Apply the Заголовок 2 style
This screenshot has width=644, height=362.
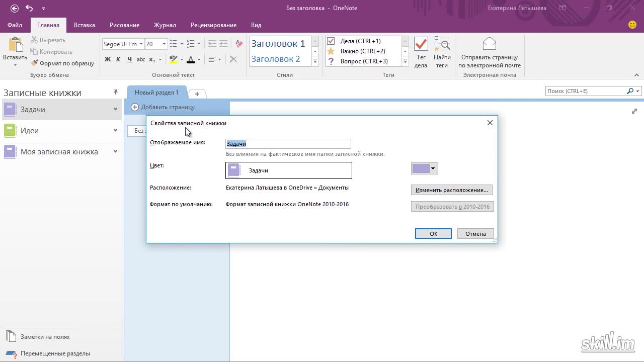pyautogui.click(x=276, y=59)
